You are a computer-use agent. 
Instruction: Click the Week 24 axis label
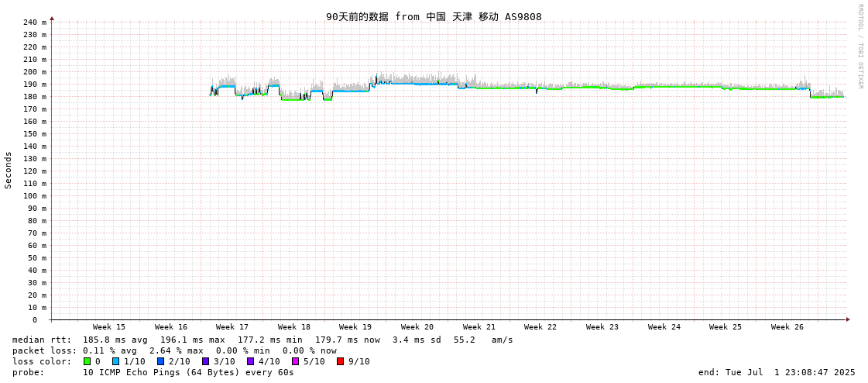click(x=664, y=327)
